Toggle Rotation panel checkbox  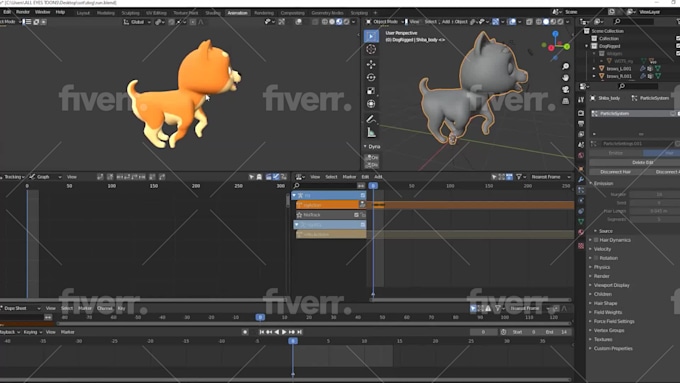click(x=596, y=258)
